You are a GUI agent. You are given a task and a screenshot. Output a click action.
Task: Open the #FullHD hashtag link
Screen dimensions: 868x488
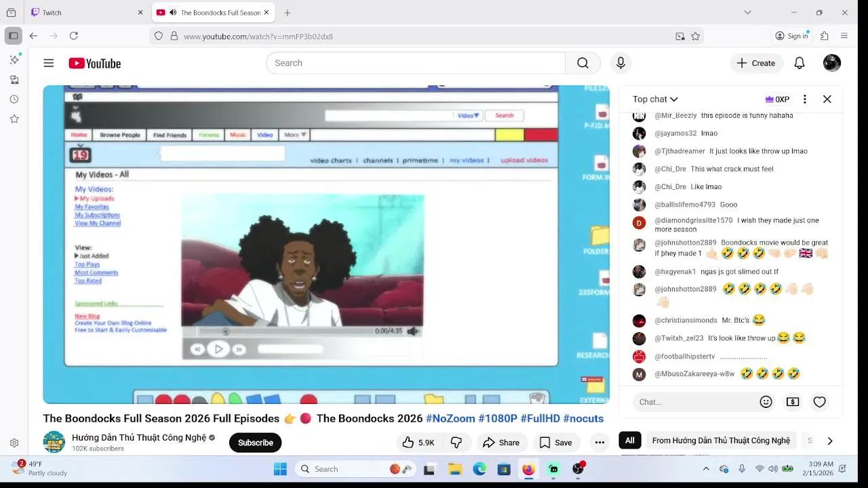click(x=540, y=418)
